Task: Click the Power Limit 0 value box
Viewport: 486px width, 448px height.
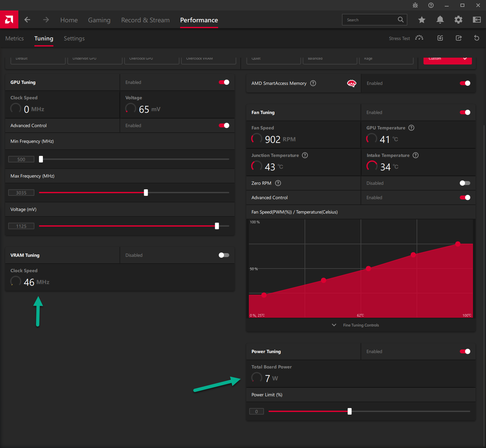Action: [256, 411]
